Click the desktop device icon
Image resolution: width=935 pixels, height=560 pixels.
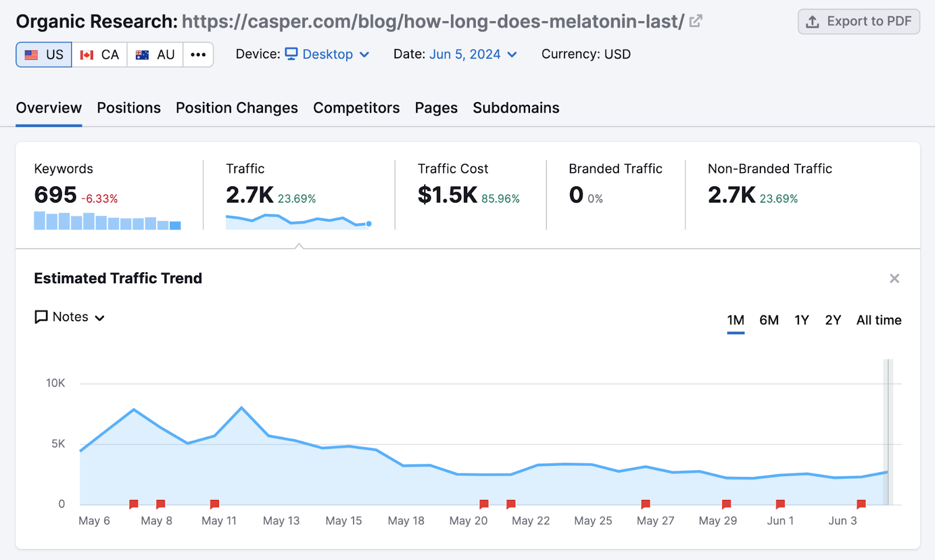pos(292,54)
